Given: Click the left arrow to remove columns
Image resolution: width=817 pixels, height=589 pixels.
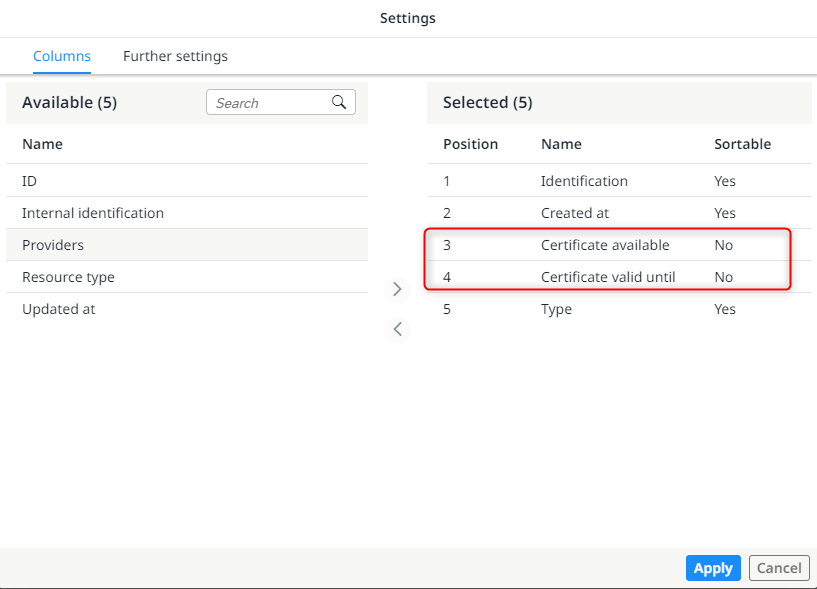Looking at the screenshot, I should [x=397, y=328].
